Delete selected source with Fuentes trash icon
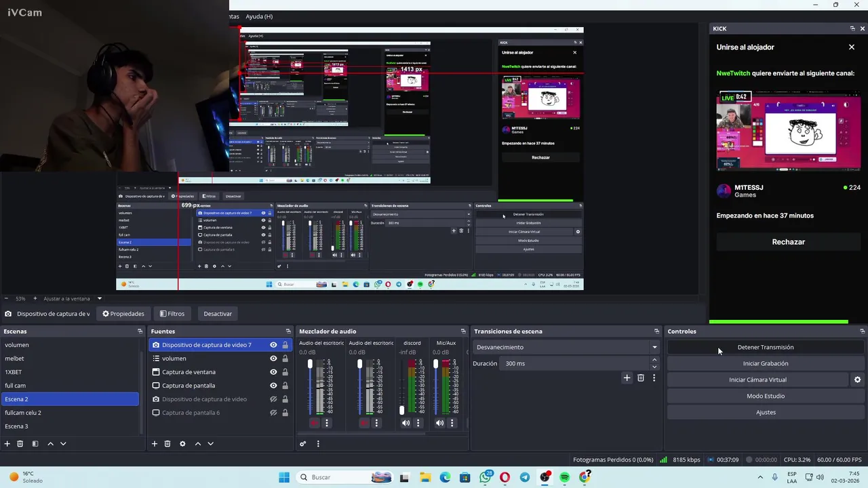 click(x=167, y=444)
